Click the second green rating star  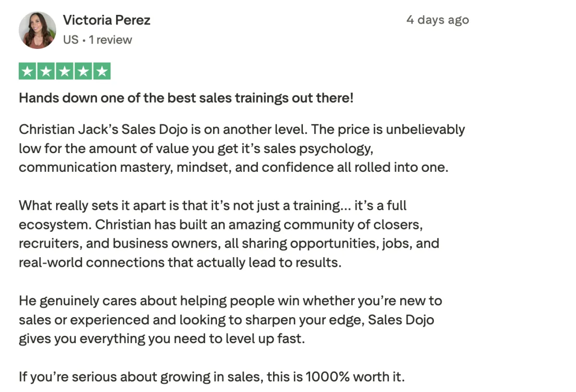46,71
